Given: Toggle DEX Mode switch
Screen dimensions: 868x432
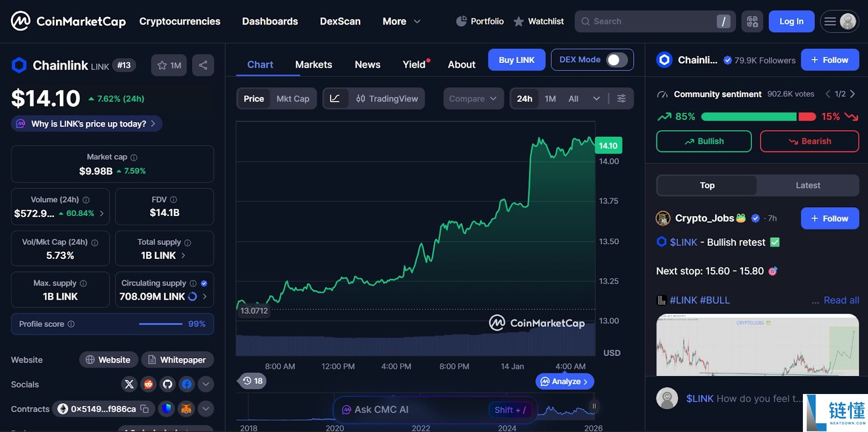Looking at the screenshot, I should [x=617, y=60].
